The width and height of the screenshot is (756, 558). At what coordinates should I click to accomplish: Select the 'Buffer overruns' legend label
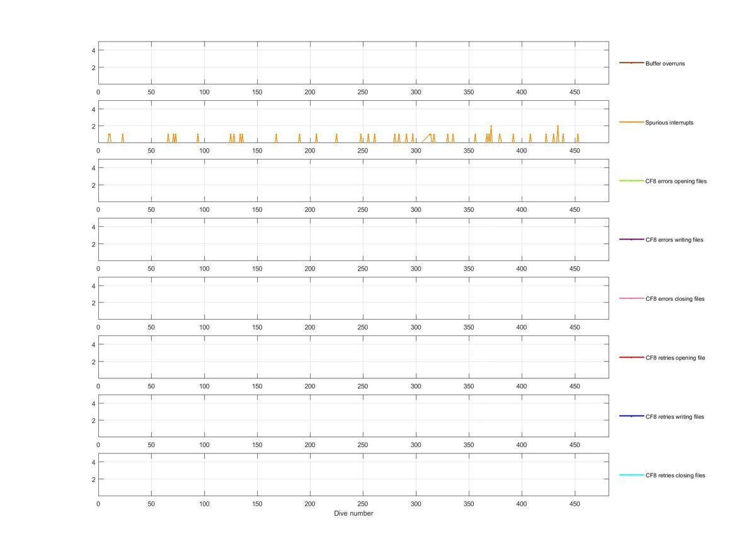(665, 64)
